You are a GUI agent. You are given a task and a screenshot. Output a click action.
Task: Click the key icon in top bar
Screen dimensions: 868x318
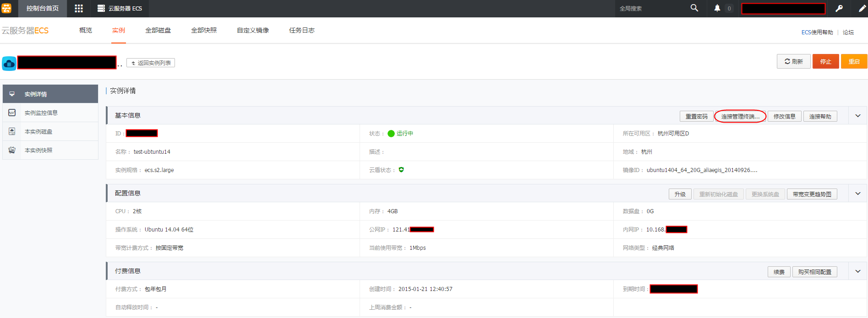839,8
